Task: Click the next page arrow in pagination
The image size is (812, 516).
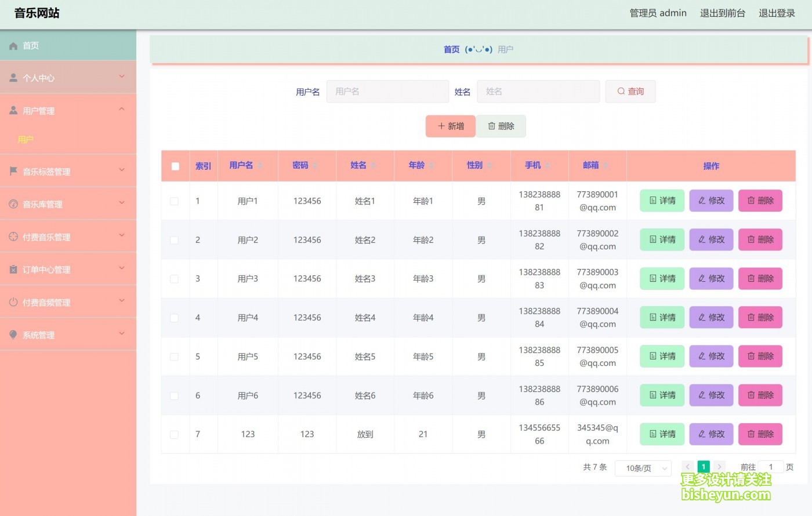Action: pos(719,467)
